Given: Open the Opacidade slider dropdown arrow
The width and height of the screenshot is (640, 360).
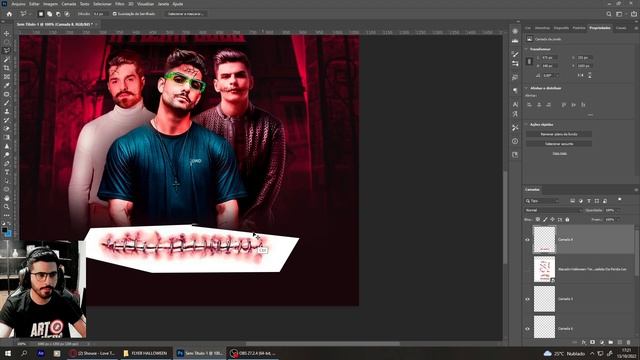Looking at the screenshot, I should point(618,210).
